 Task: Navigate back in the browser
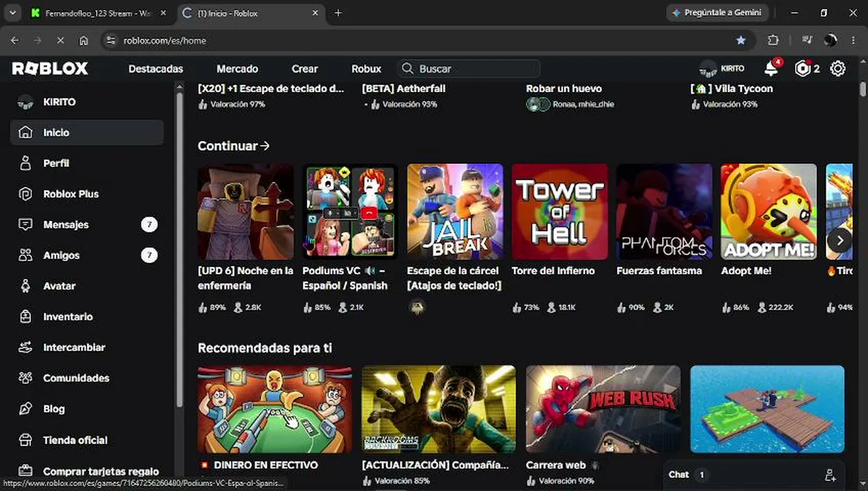point(15,40)
